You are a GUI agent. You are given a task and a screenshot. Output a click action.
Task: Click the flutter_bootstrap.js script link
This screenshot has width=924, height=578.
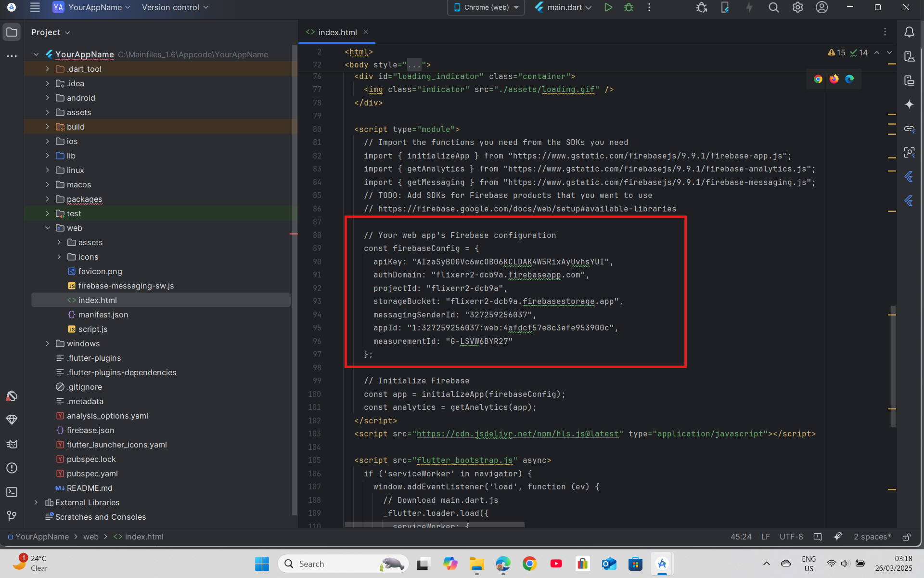(x=464, y=460)
